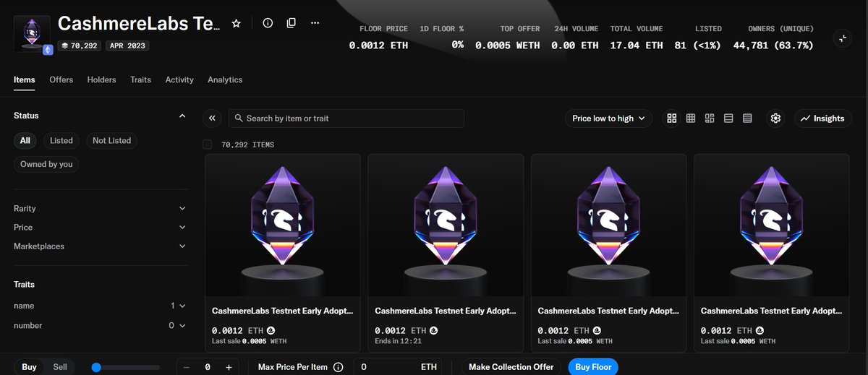Switch to large grid view
Image resolution: width=868 pixels, height=375 pixels.
pyautogui.click(x=672, y=118)
